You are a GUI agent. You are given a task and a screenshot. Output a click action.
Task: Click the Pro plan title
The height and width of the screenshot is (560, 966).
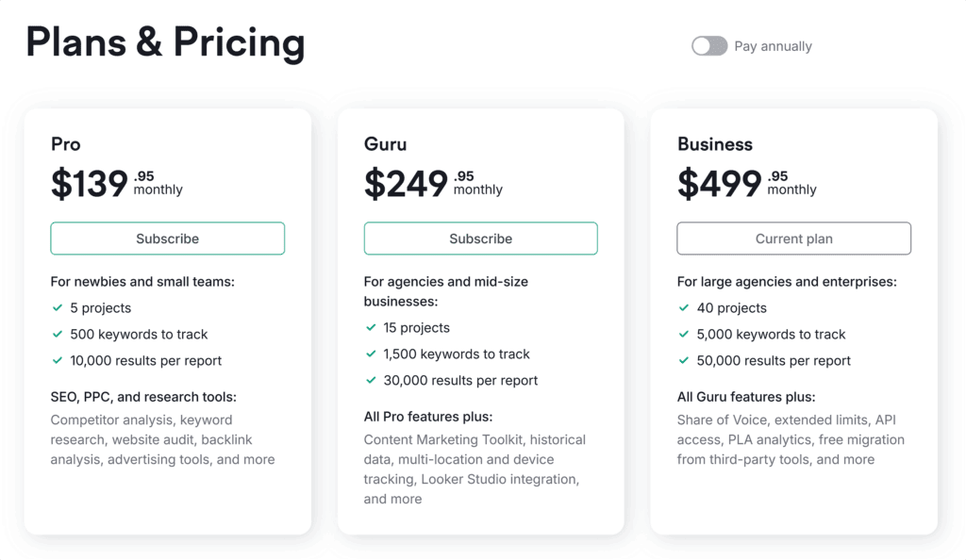(66, 144)
